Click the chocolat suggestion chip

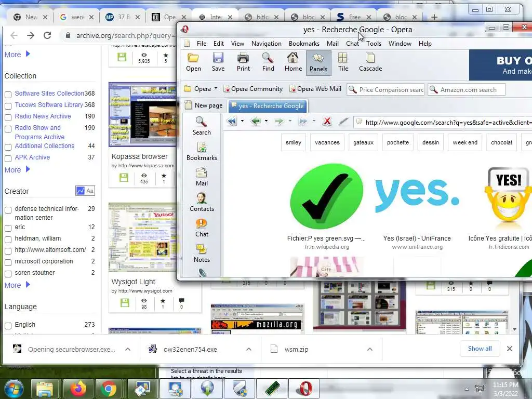pos(501,142)
